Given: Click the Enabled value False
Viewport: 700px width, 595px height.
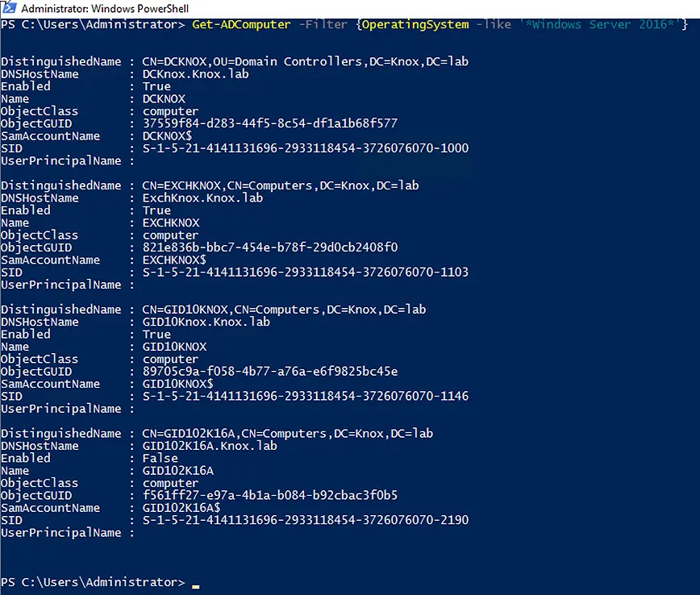Looking at the screenshot, I should (160, 459).
